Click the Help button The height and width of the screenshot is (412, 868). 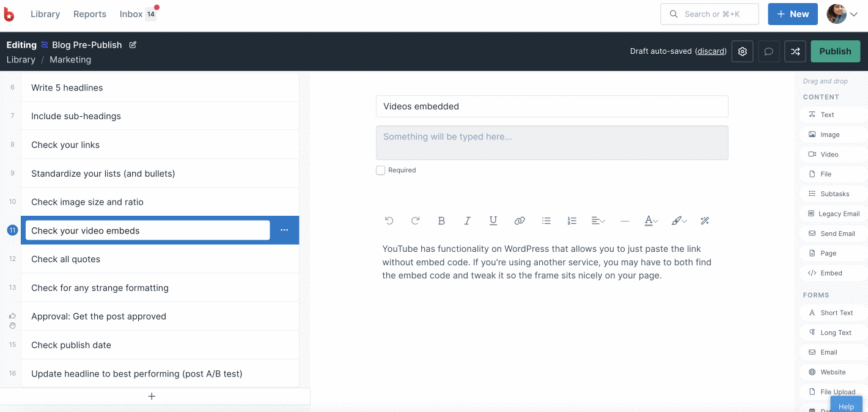tap(846, 404)
